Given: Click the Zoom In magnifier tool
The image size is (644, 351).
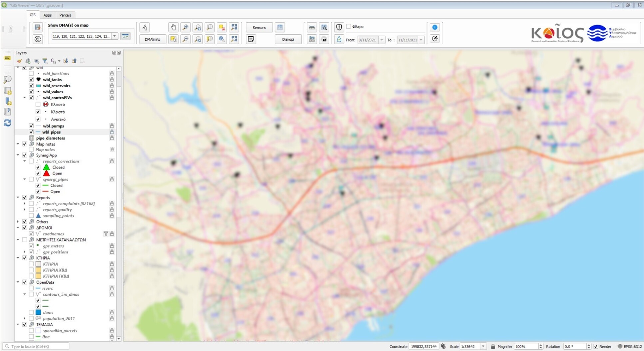Looking at the screenshot, I should point(185,27).
